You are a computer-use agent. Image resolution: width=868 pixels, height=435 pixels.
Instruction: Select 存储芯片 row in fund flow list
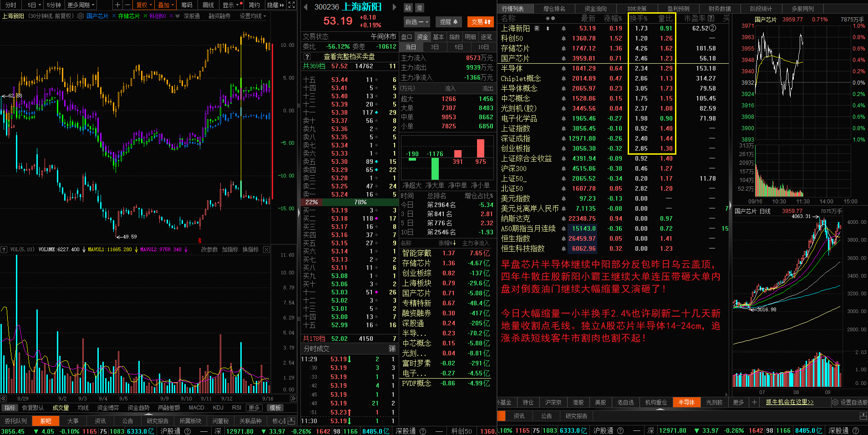446,263
